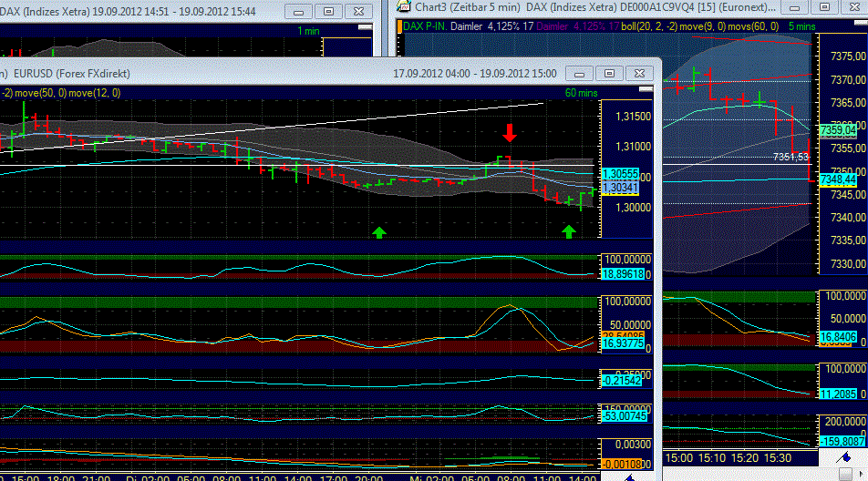Collapse the pane next to the '60 mins' label
This screenshot has width=868, height=481.
point(646,89)
